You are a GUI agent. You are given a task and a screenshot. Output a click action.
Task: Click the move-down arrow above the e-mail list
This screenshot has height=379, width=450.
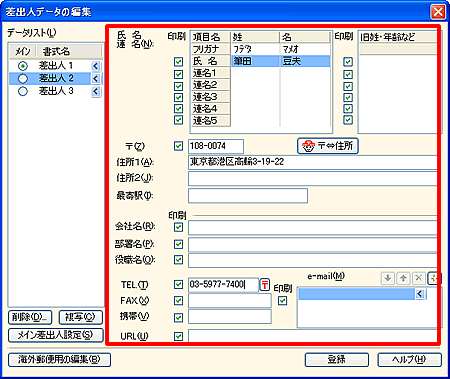[x=387, y=278]
